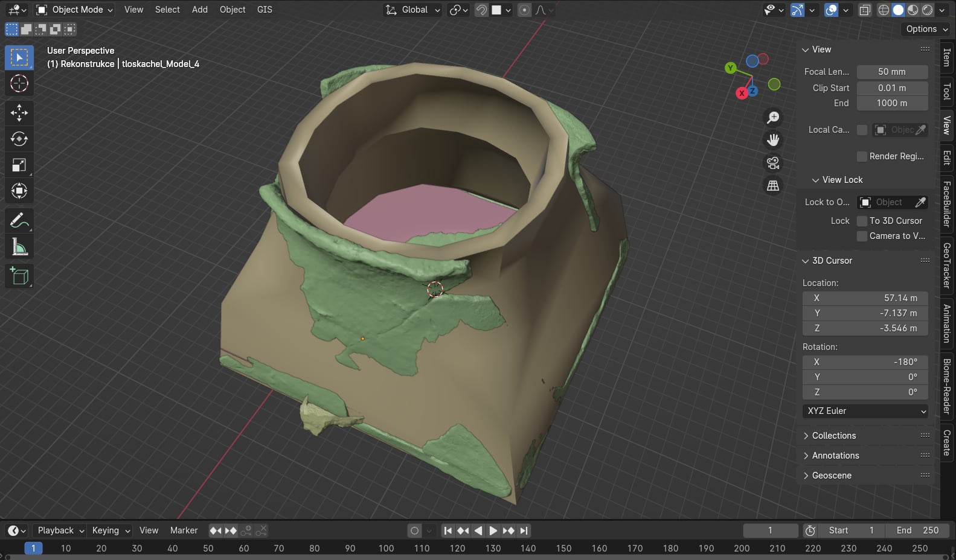Click the camera view icon
Image resolution: width=956 pixels, height=560 pixels.
click(773, 163)
